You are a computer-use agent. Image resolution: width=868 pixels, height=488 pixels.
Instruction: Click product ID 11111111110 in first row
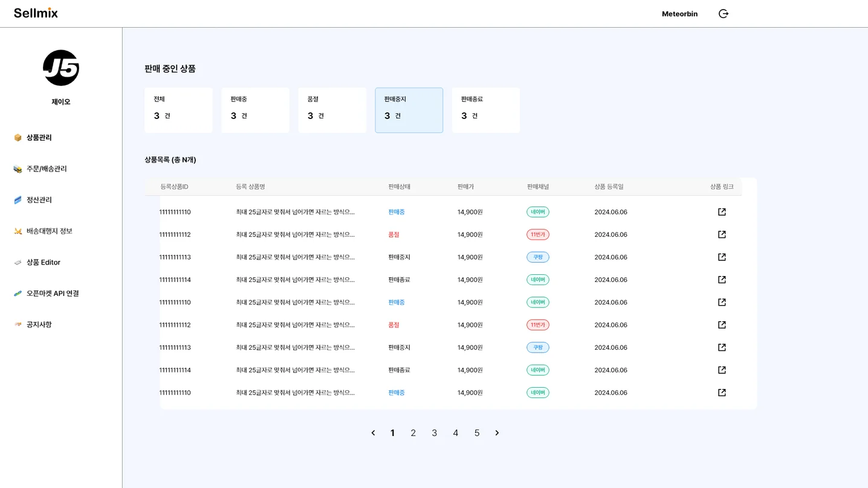(175, 212)
